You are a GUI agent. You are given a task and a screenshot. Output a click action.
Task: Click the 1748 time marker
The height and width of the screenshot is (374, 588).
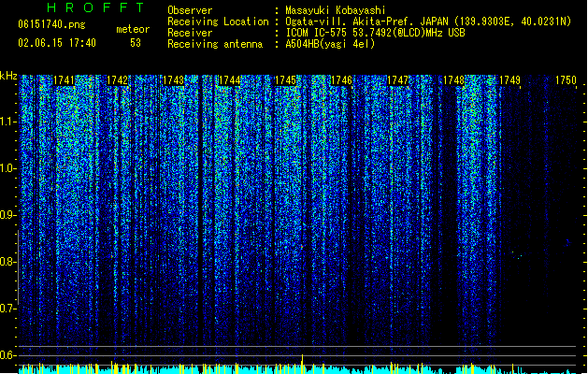pyautogui.click(x=453, y=80)
